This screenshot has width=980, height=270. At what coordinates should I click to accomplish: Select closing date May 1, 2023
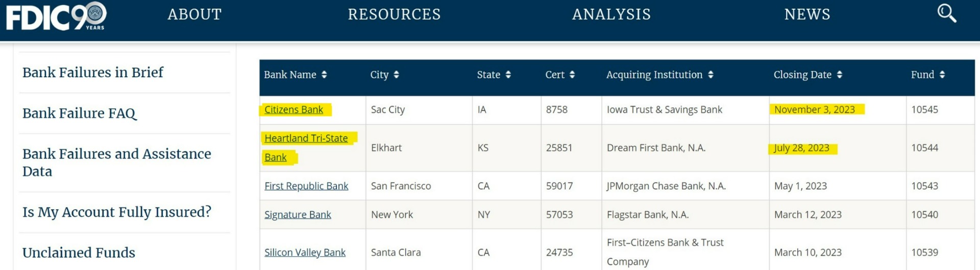point(800,186)
